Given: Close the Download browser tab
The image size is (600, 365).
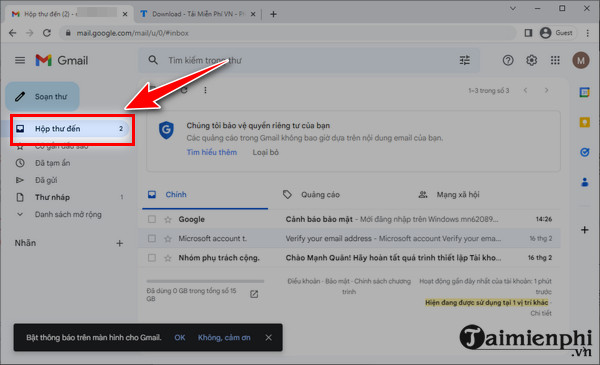Looking at the screenshot, I should click(253, 14).
